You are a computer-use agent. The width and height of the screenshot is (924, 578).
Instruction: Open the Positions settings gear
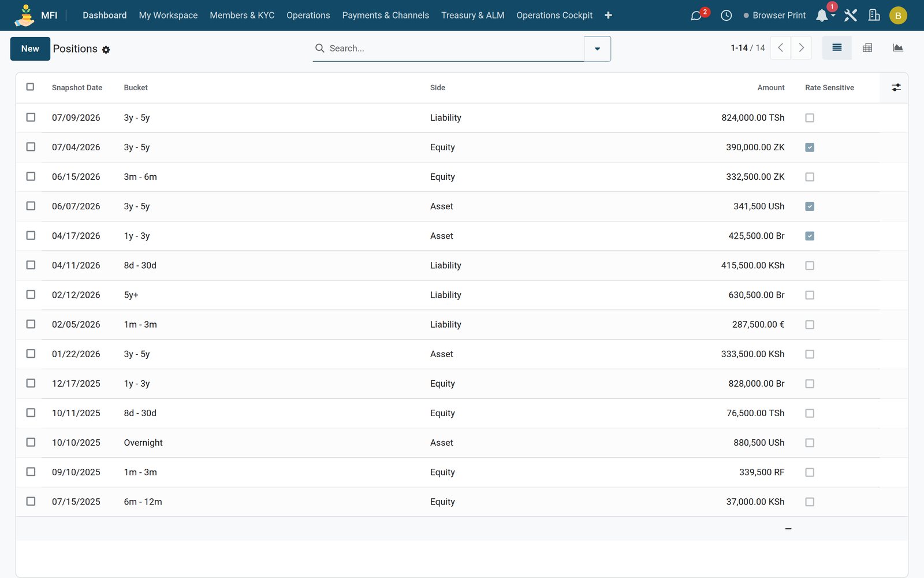pyautogui.click(x=106, y=50)
